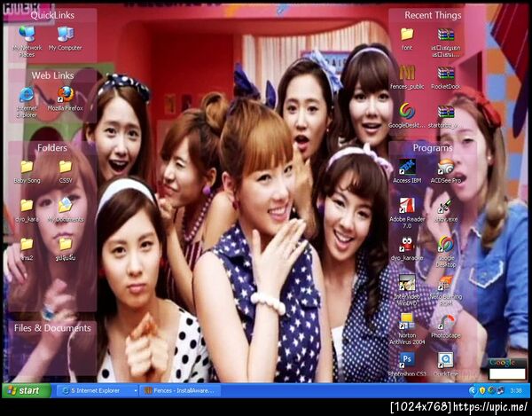Screen dimensions: 532x416
Task: Select the archive next to the font folder
Action: (445, 43)
